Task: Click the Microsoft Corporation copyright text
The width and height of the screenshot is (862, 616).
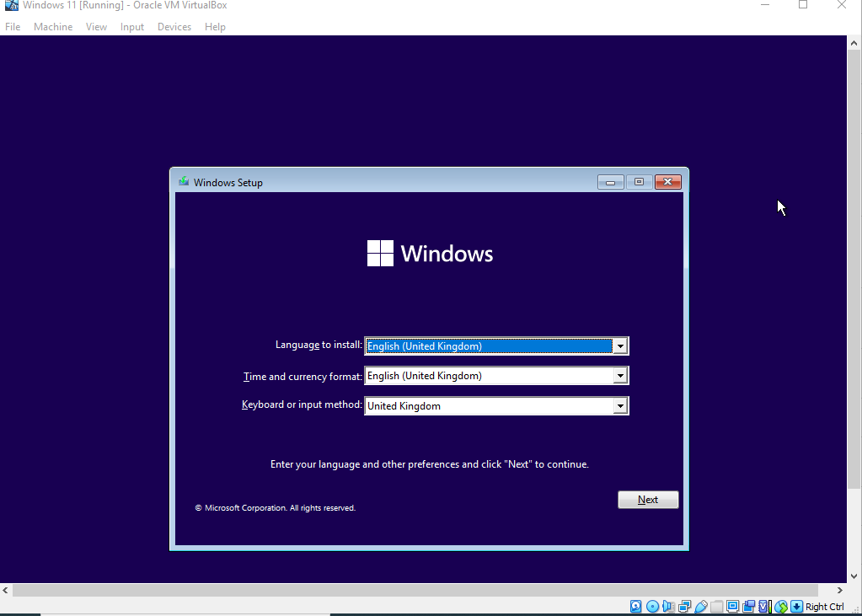Action: tap(275, 507)
